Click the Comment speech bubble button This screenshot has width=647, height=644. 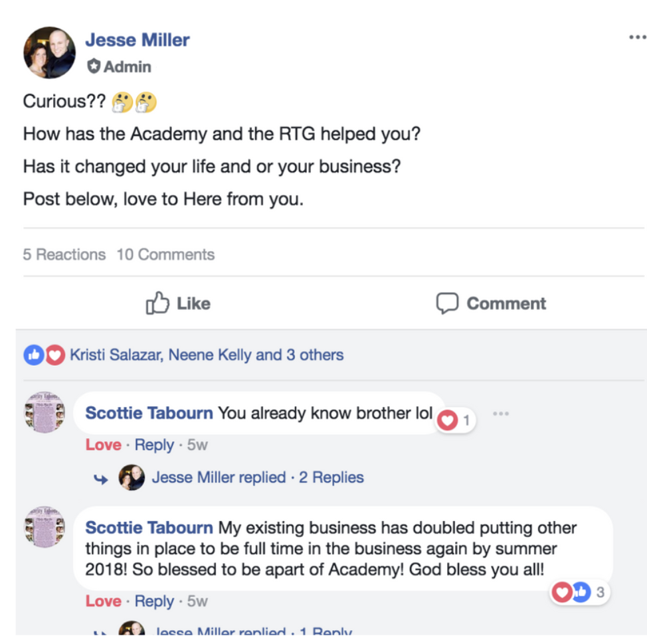coord(491,304)
